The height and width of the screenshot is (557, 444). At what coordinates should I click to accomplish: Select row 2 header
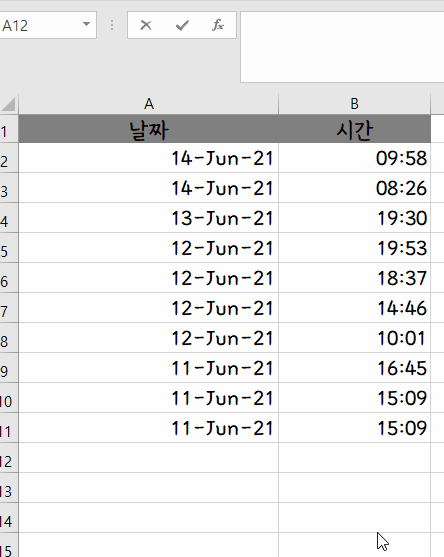9,158
